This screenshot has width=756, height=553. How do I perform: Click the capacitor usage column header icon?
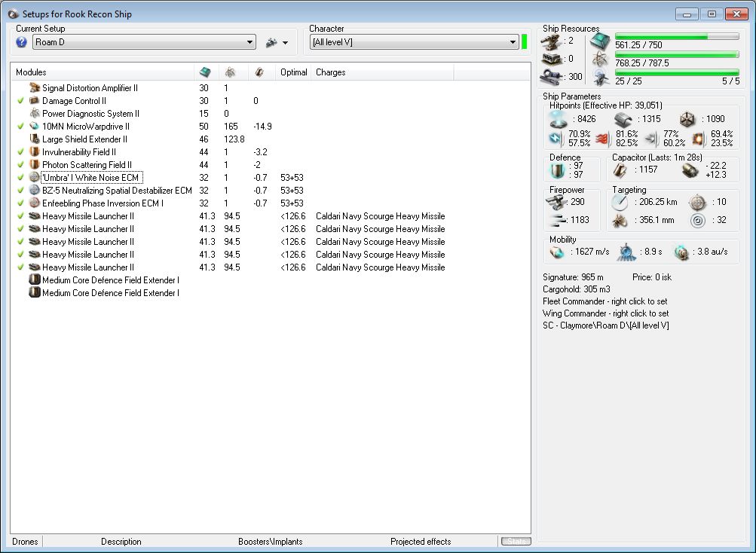(259, 72)
